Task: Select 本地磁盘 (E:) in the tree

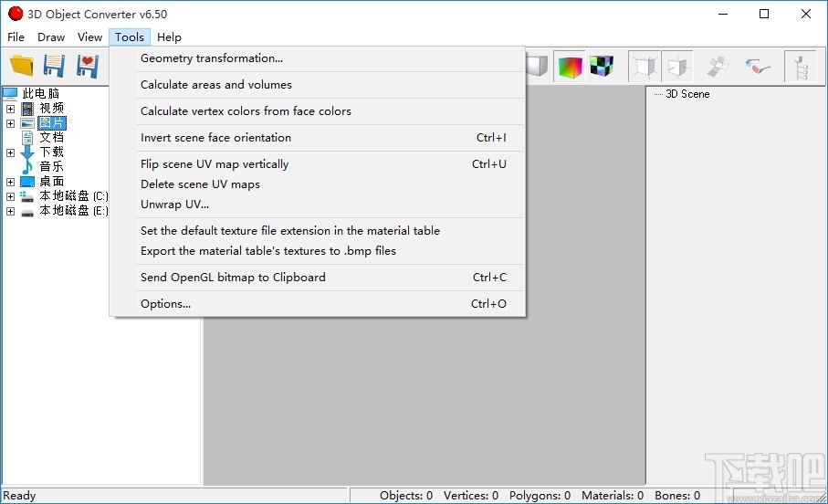Action: pos(73,211)
